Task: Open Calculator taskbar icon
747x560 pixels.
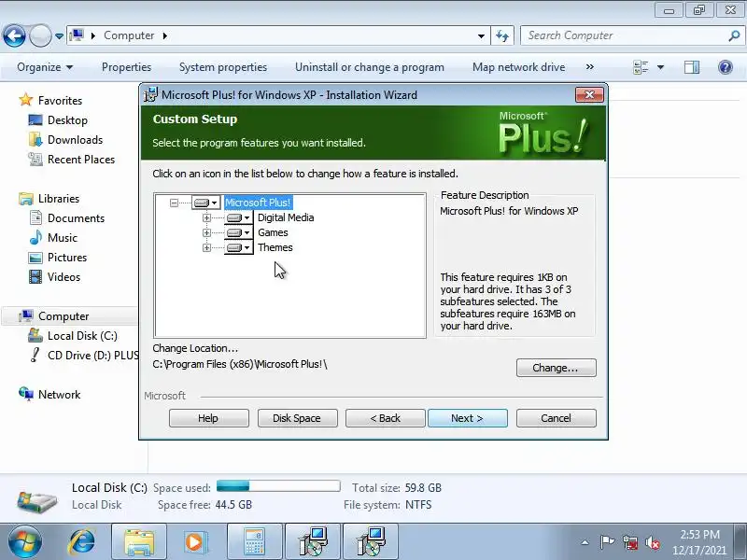Action: tap(255, 542)
